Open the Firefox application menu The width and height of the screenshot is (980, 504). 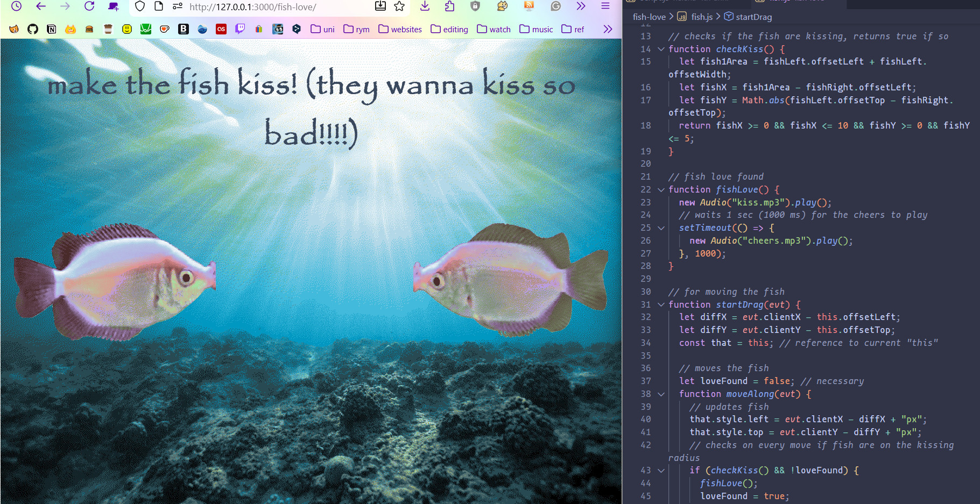pos(605,7)
